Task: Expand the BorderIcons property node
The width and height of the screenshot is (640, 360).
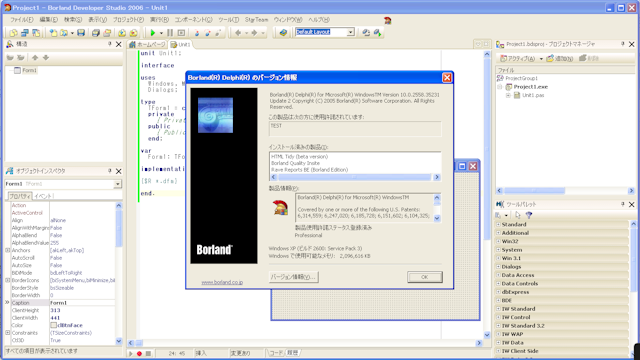Action: pyautogui.click(x=7, y=280)
